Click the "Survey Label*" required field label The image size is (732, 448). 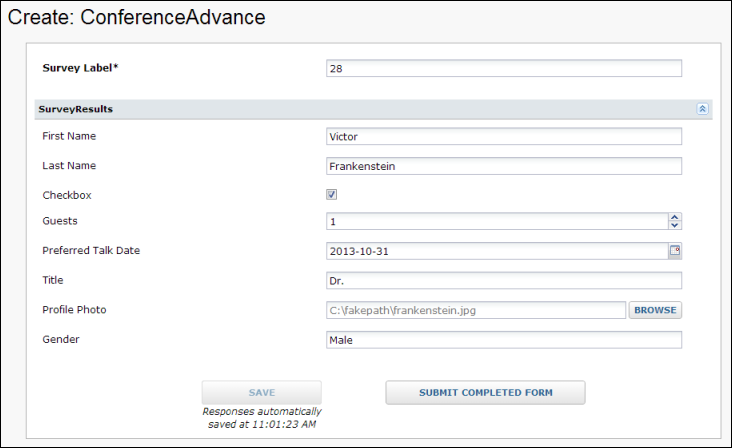(x=80, y=68)
